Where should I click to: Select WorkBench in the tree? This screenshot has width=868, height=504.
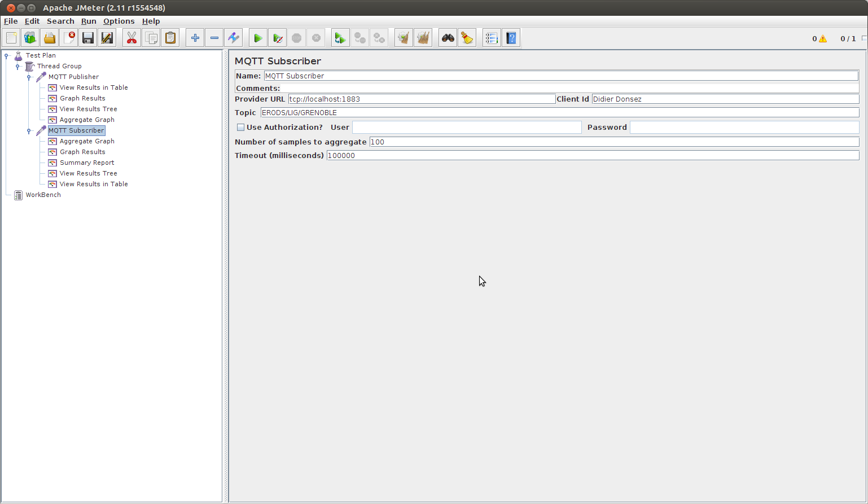pos(43,195)
